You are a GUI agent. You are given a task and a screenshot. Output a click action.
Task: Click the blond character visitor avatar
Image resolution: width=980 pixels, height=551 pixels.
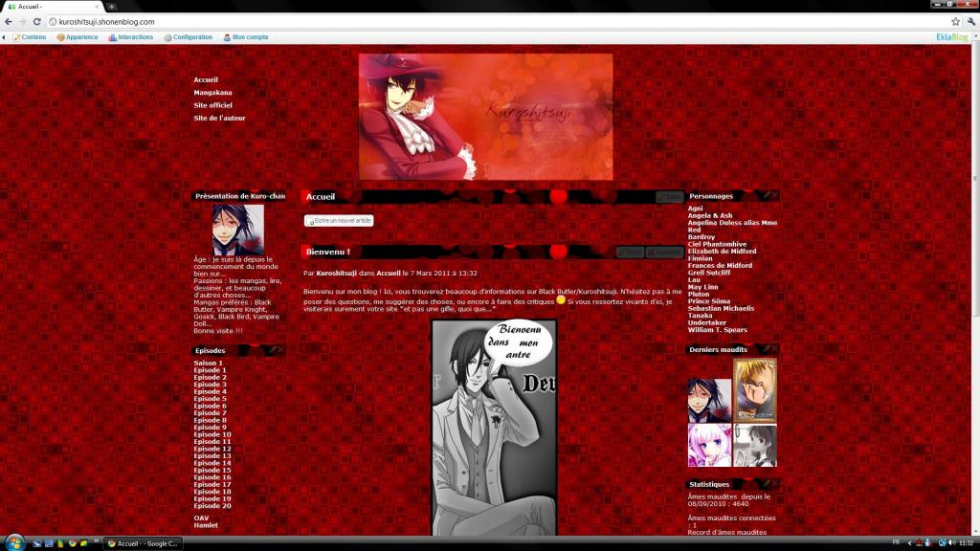tap(755, 390)
